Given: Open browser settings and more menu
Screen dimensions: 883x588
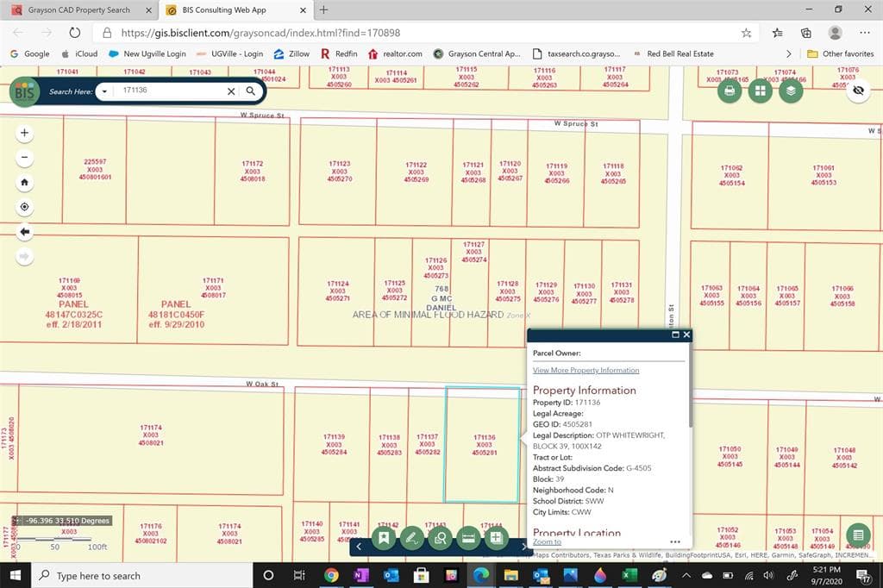Looking at the screenshot, I should [x=865, y=33].
